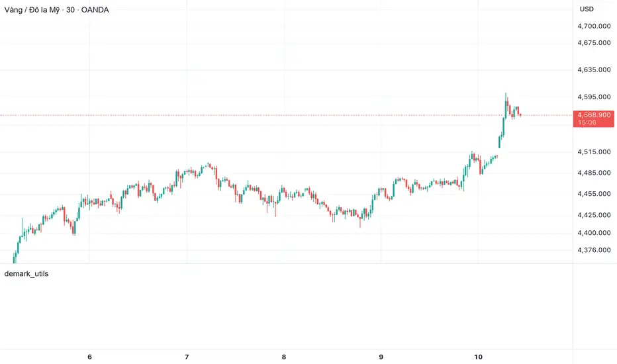Select date marker 8 on the time axis
This screenshot has height=364, width=617.
(284, 357)
